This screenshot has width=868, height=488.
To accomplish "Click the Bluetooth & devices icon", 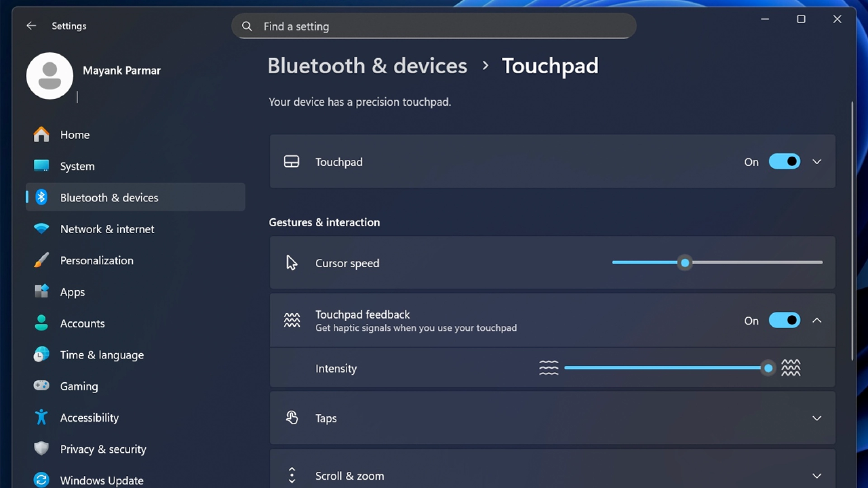I will coord(41,197).
